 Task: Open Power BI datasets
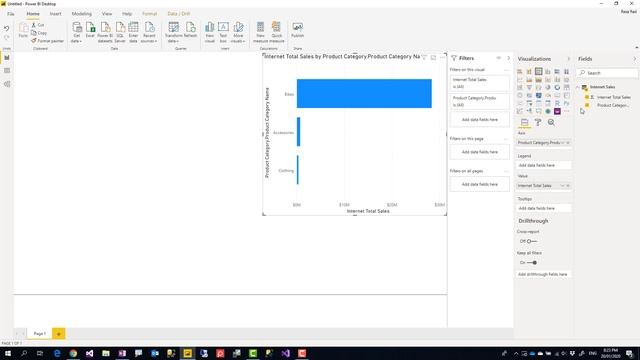pos(105,32)
